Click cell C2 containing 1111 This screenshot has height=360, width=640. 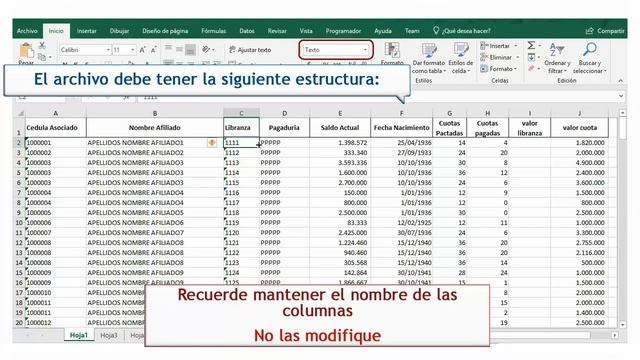[241, 142]
